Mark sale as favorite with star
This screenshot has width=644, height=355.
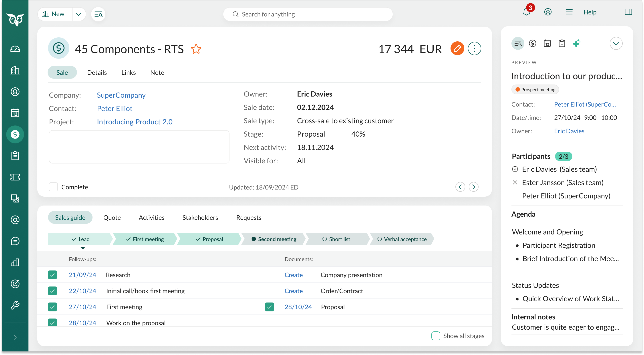click(x=196, y=49)
